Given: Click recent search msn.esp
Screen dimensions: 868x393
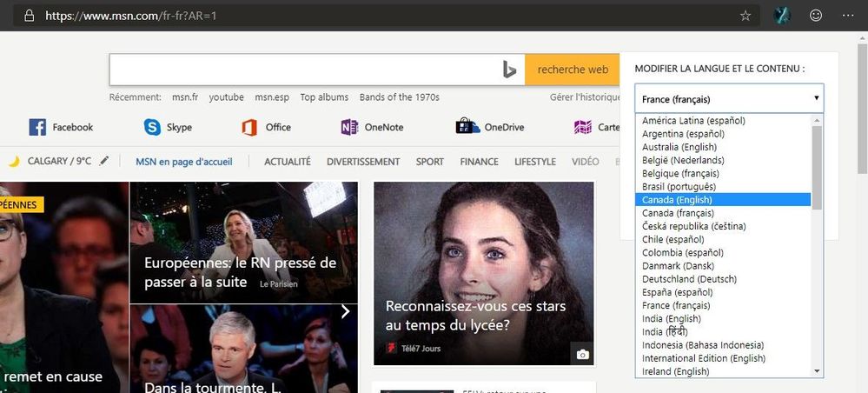Looking at the screenshot, I should (x=272, y=97).
